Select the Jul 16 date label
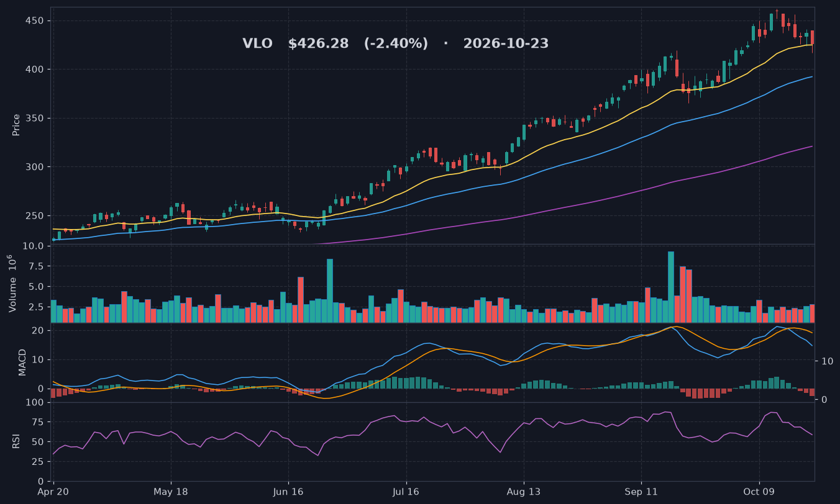 point(406,491)
